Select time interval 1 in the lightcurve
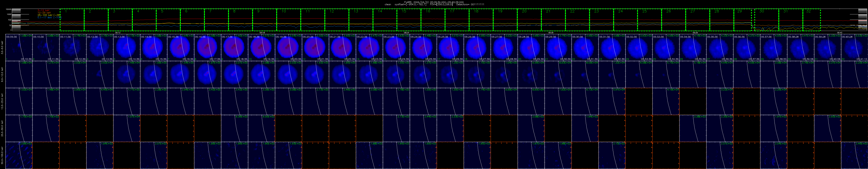The image size is (868, 169). [72, 20]
